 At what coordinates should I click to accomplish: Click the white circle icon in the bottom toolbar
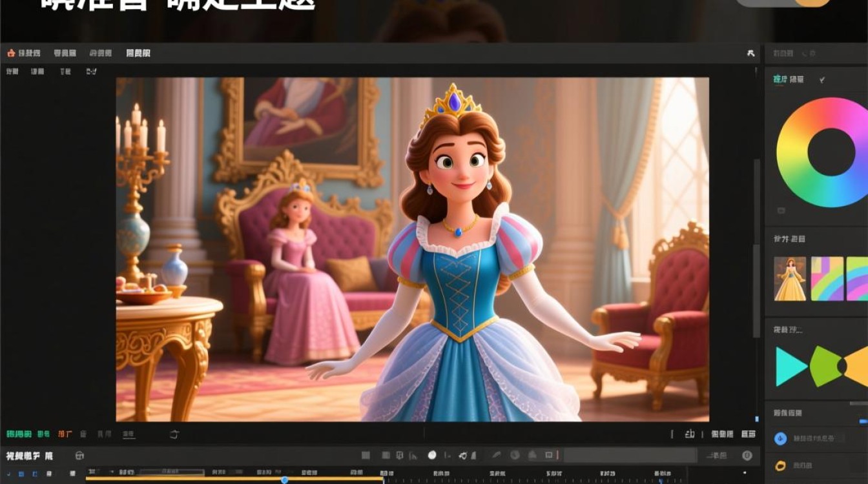tap(432, 455)
